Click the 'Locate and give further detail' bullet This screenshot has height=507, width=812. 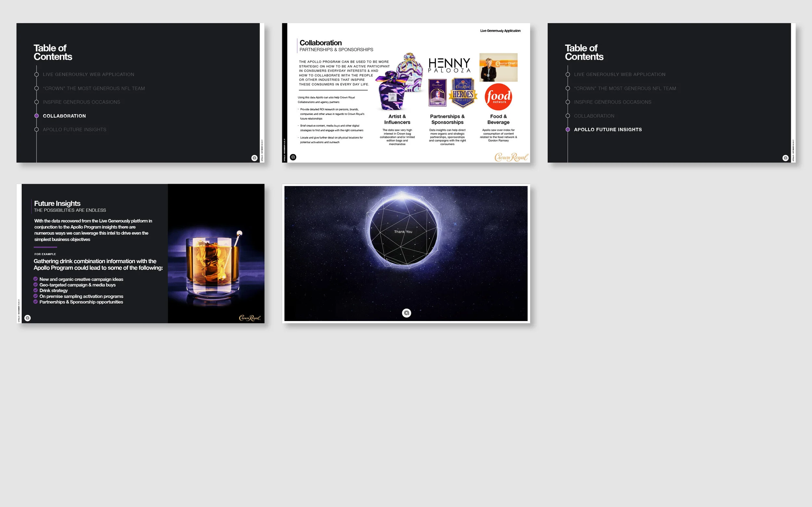[x=331, y=140]
